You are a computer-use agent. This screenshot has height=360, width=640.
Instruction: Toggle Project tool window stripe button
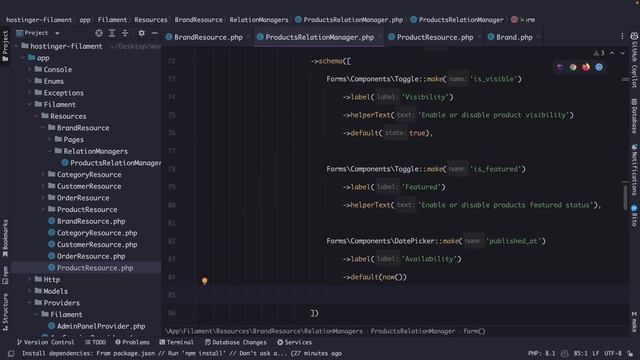[5, 46]
